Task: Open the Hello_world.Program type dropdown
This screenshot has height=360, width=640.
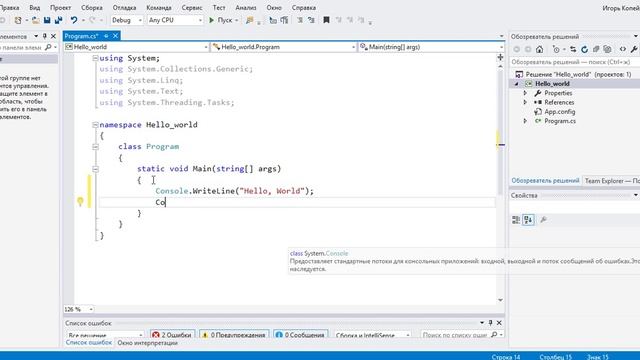Action: tap(284, 47)
